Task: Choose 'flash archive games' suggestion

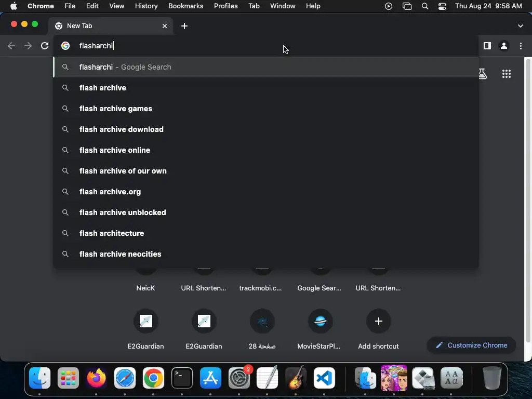Action: tap(266, 109)
